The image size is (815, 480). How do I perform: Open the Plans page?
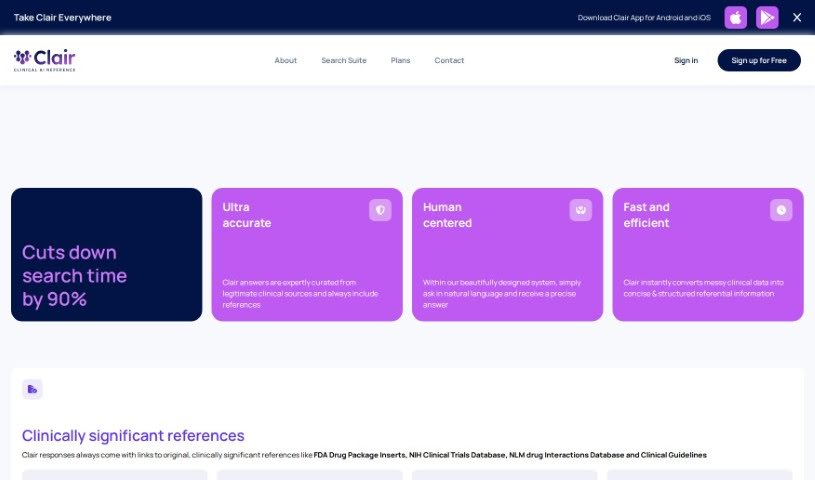pyautogui.click(x=400, y=61)
